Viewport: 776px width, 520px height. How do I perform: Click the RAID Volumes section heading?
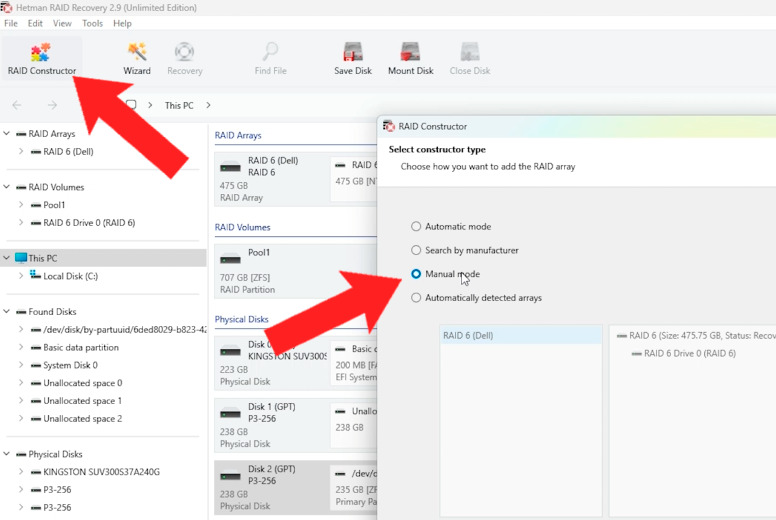point(242,227)
